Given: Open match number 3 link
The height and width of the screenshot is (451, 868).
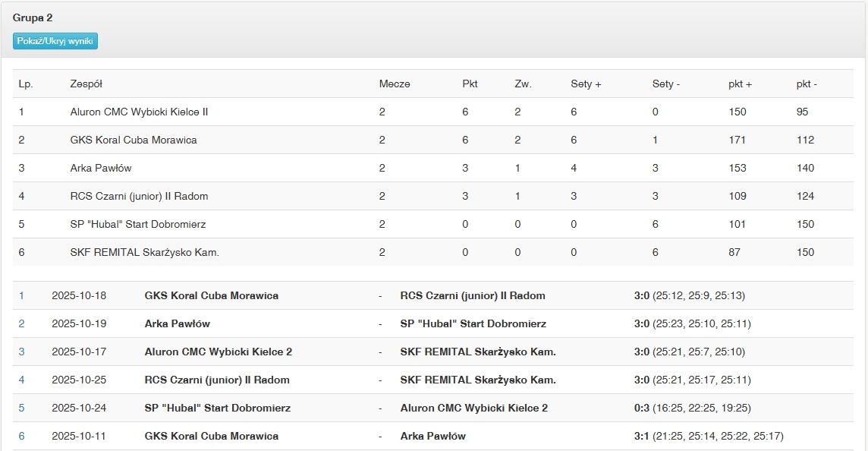Looking at the screenshot, I should click(22, 352).
